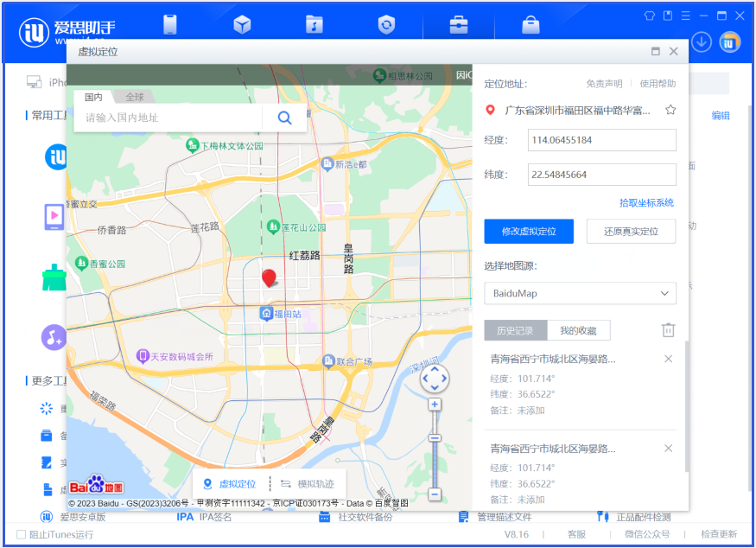Viewport: 756px width, 548px height.
Task: Click the map pan direction control
Action: pyautogui.click(x=435, y=379)
